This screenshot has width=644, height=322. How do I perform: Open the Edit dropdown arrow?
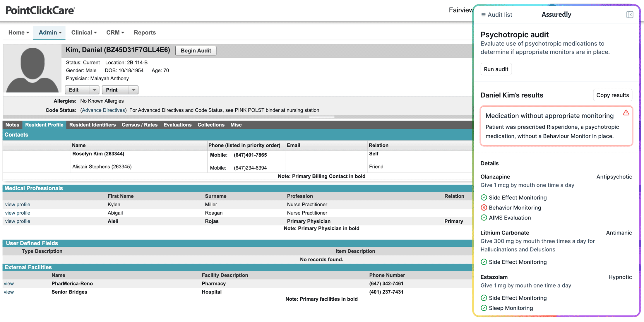tap(94, 90)
